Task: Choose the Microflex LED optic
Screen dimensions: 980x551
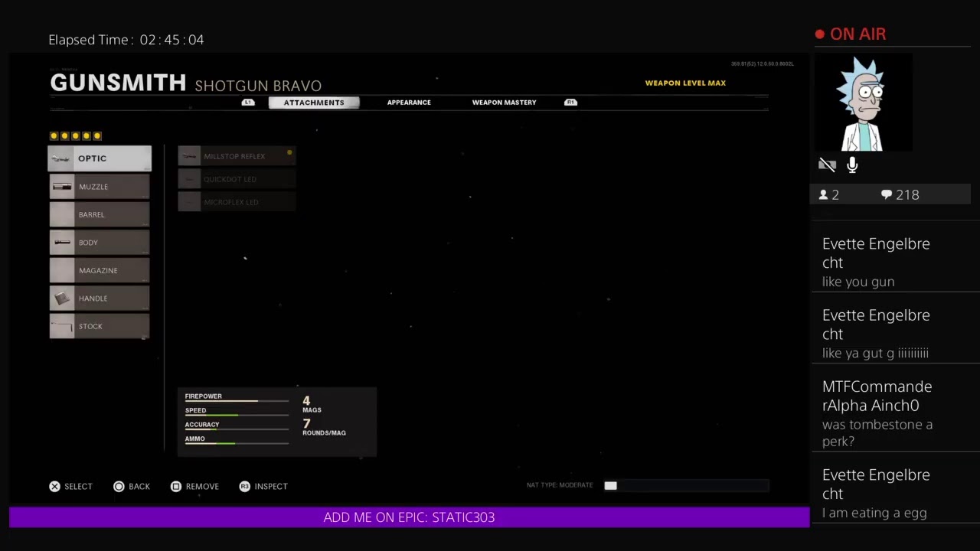Action: pyautogui.click(x=237, y=202)
